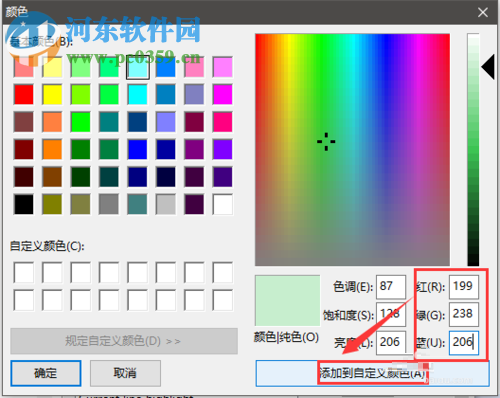This screenshot has width=500, height=398.
Task: Click the 饱和度(S) input field
Action: coord(391,314)
